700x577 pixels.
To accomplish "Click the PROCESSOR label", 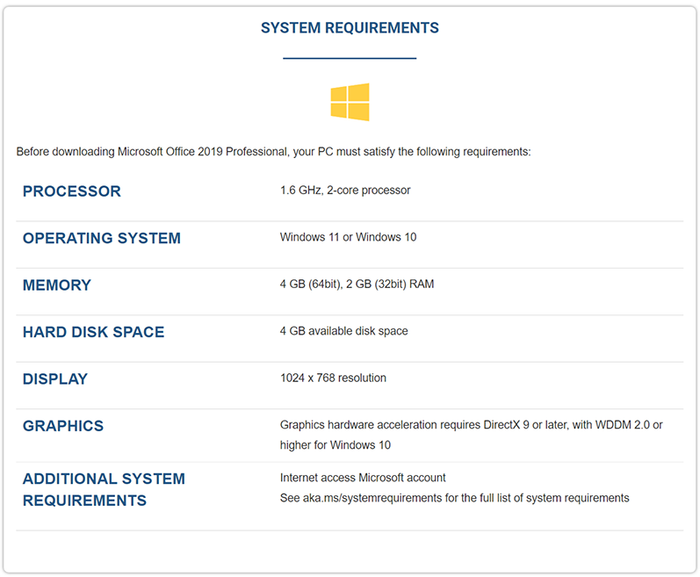I will coord(72,191).
